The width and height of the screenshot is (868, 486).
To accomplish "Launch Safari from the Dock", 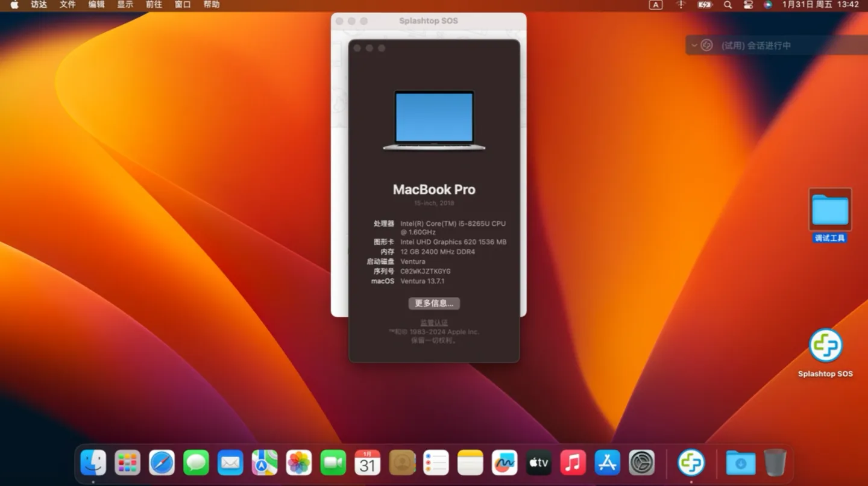I will click(162, 463).
